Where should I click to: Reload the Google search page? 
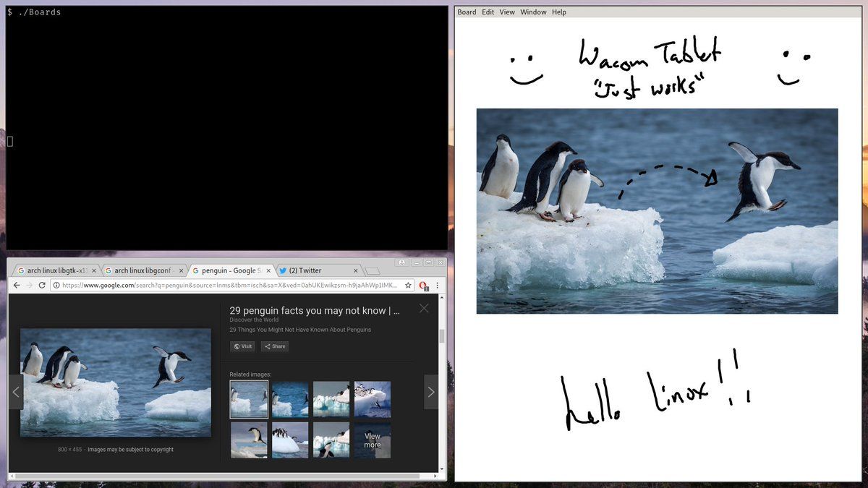click(x=42, y=286)
